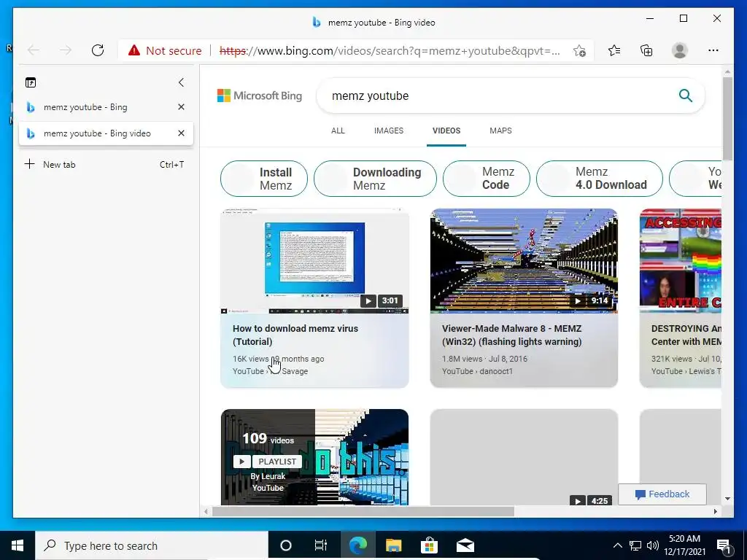Viewport: 747px width, 560px height.
Task: Play the 4:25 video play icon
Action: (578, 500)
